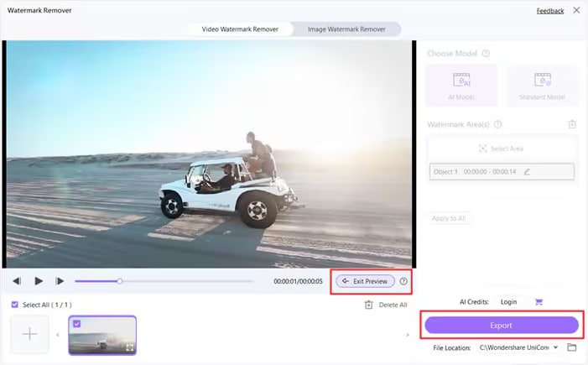Image resolution: width=588 pixels, height=365 pixels.
Task: Click Login next to AI Credits
Action: pyautogui.click(x=508, y=302)
